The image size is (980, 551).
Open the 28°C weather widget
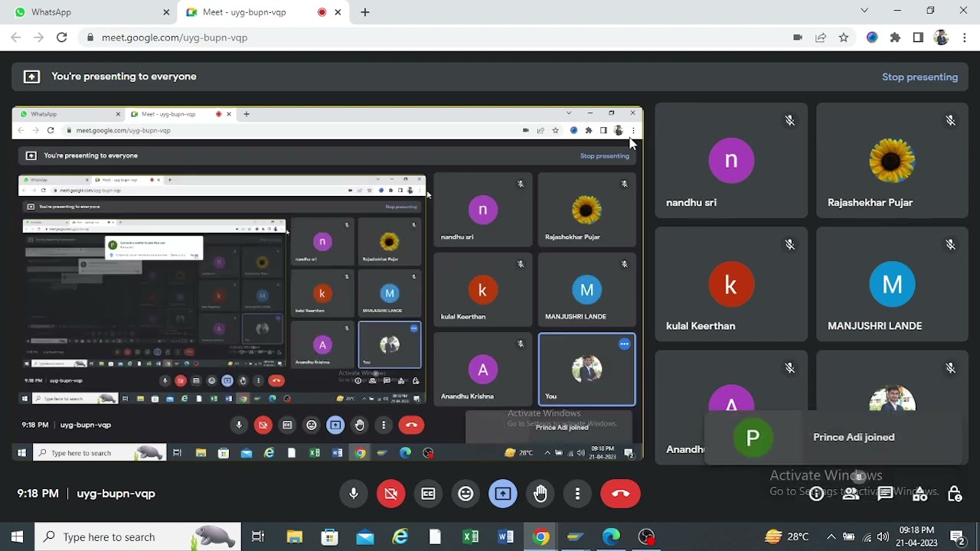786,536
